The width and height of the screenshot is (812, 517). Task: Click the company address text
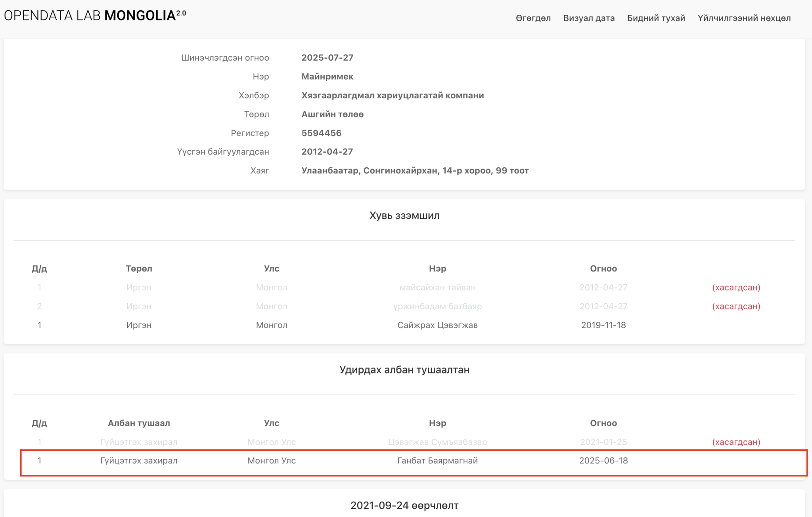(x=415, y=171)
